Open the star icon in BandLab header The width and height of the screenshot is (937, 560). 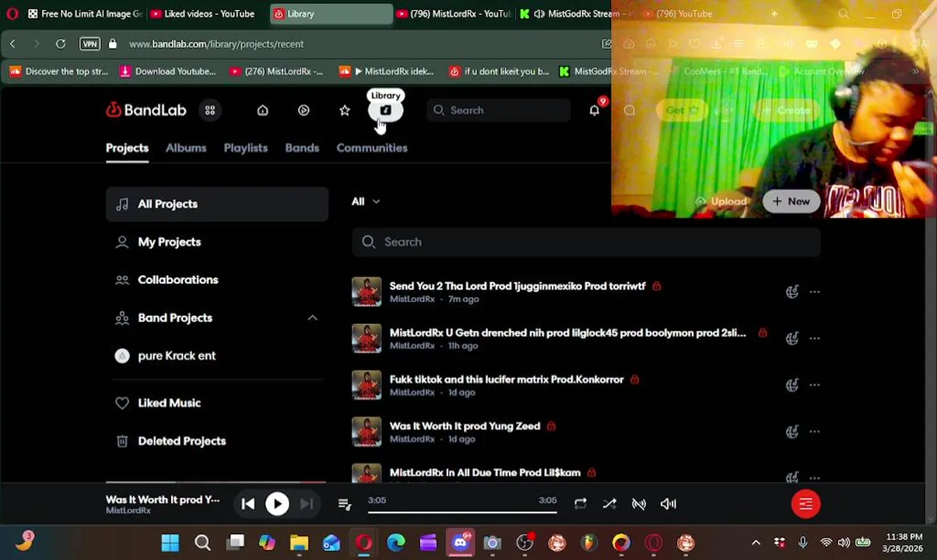click(x=345, y=110)
